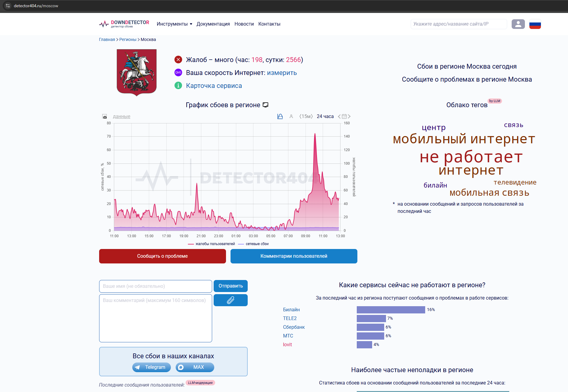Go to previous date with left chevron

(339, 116)
